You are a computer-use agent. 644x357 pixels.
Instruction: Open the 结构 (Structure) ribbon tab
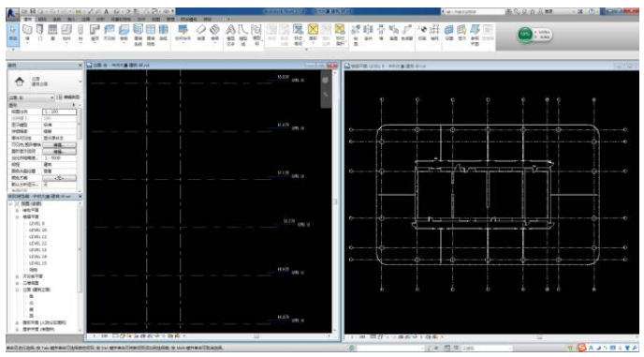pos(42,19)
